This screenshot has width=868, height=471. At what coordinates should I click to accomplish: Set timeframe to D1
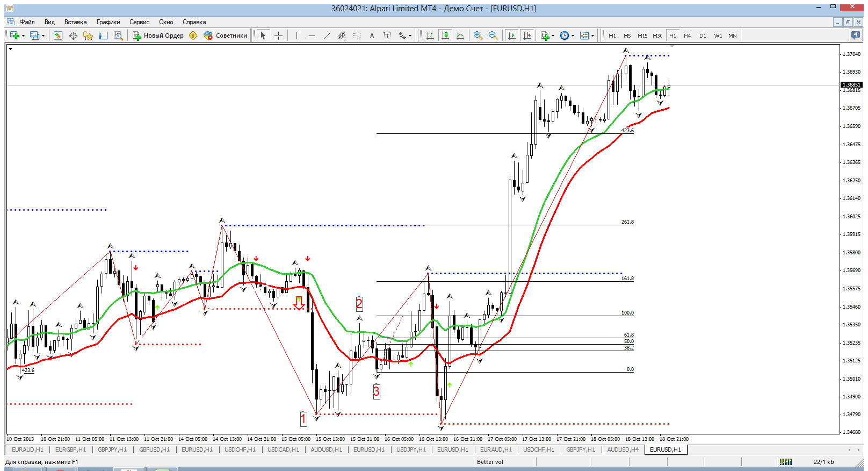pos(703,35)
